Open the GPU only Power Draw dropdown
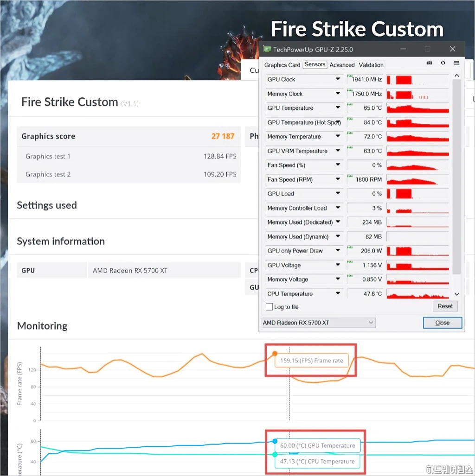 pos(338,250)
